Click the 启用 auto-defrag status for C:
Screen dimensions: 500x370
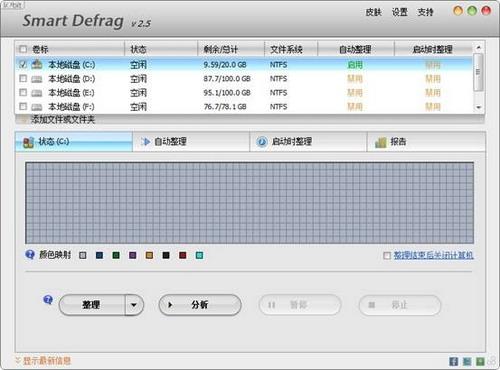tap(355, 65)
